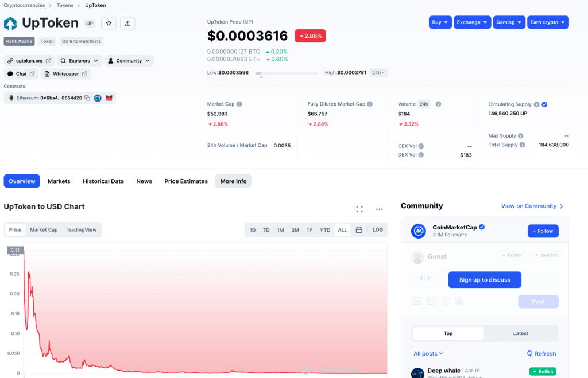Open the chart calendar date picker
This screenshot has height=378, width=588.
359,229
